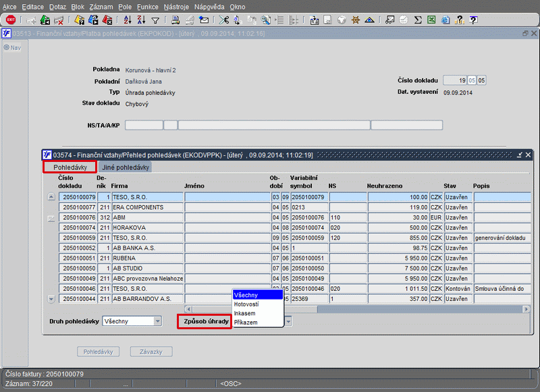Viewport: 540px width, 392px height.
Task: Click the unpaid amount 7 500.00
Action: pos(398,269)
